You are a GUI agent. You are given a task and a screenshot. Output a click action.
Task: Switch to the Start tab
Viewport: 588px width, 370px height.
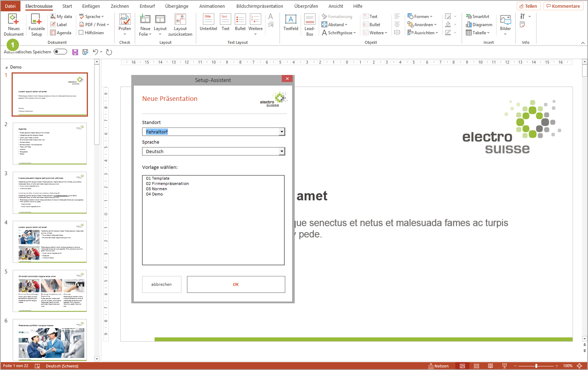tap(67, 6)
